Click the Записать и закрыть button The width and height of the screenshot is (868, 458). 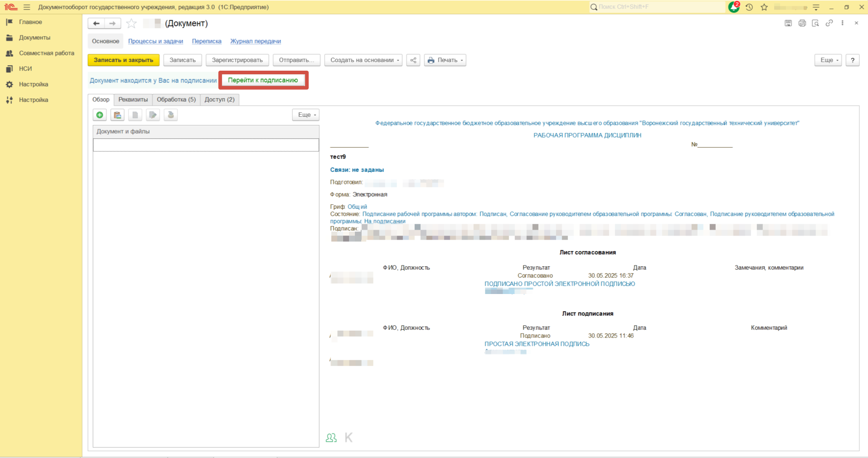(123, 60)
